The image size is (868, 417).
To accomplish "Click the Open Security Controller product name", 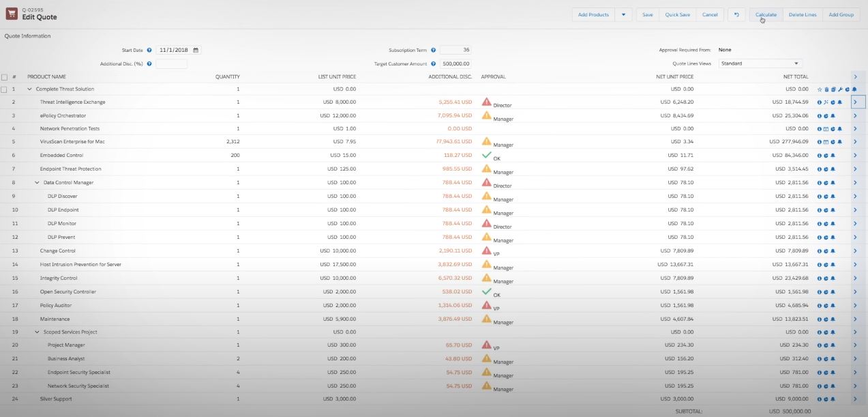I will [x=68, y=292].
